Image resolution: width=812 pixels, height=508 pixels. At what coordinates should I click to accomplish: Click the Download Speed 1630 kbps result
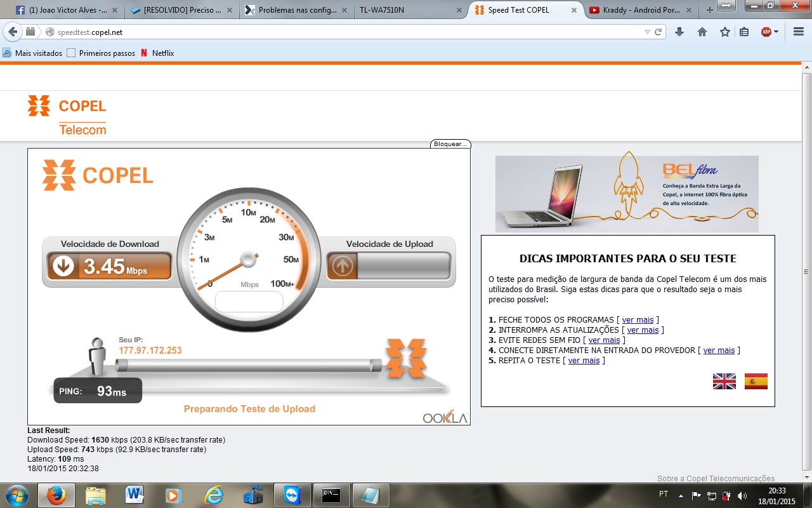pos(126,439)
